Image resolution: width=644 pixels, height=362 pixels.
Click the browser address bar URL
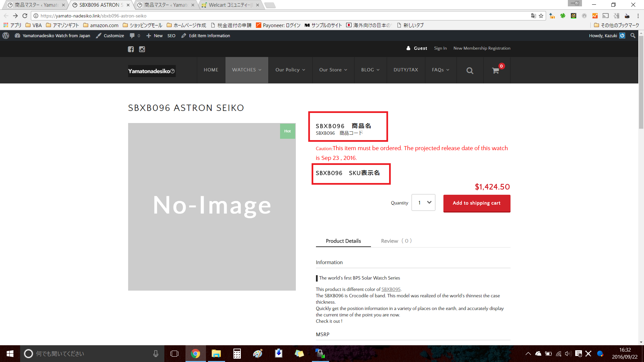[x=94, y=16]
